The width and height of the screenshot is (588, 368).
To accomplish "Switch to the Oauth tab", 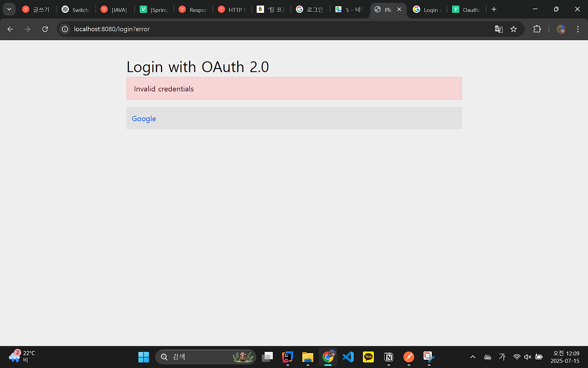I will pos(466,10).
